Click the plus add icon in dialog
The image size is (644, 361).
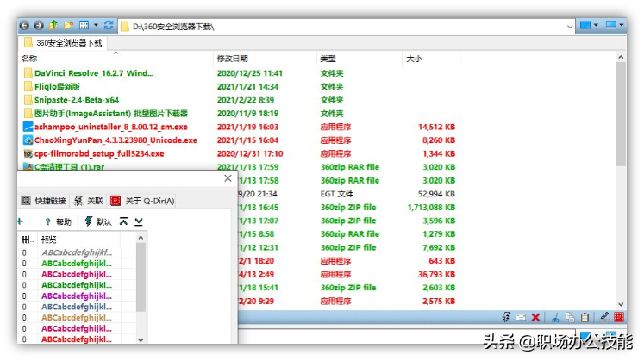[20, 221]
